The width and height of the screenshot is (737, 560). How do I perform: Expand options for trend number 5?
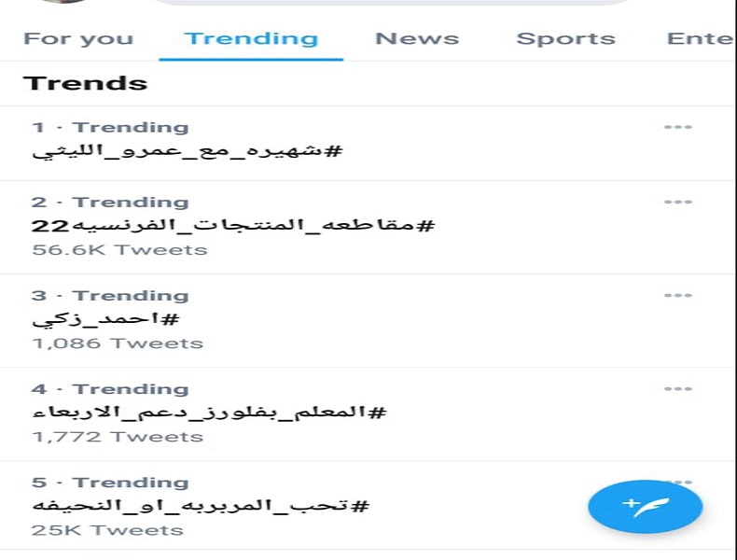pyautogui.click(x=677, y=482)
